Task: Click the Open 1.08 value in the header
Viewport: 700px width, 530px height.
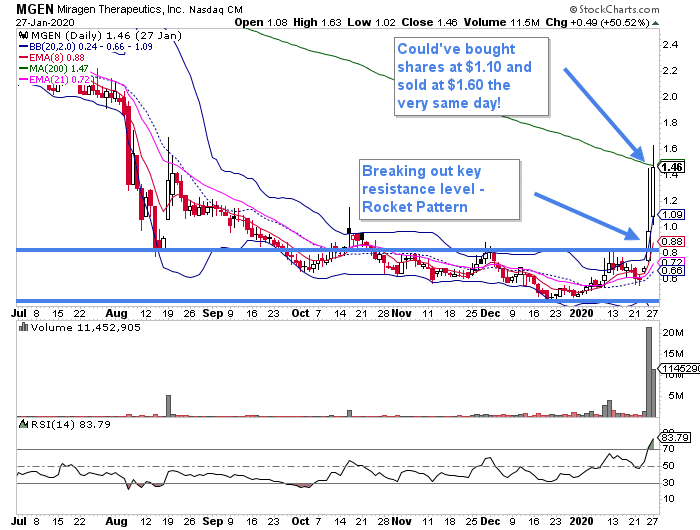Action: pyautogui.click(x=261, y=22)
